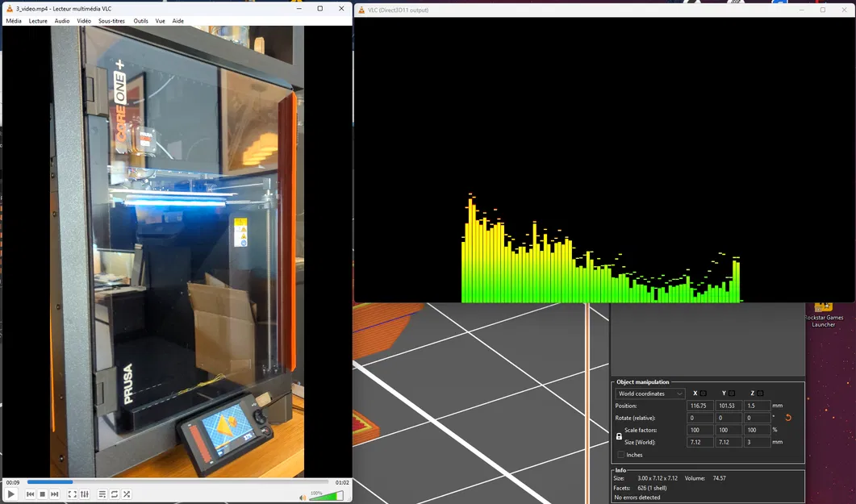Screen dimensions: 856x504
Task: Toggle VLC fullscreen mode
Action: 72,494
